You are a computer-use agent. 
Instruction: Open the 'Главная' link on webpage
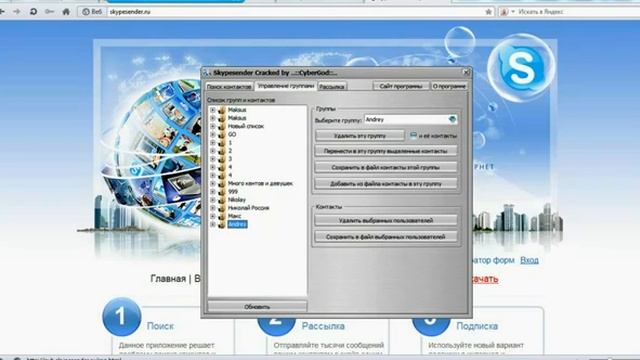pyautogui.click(x=168, y=278)
